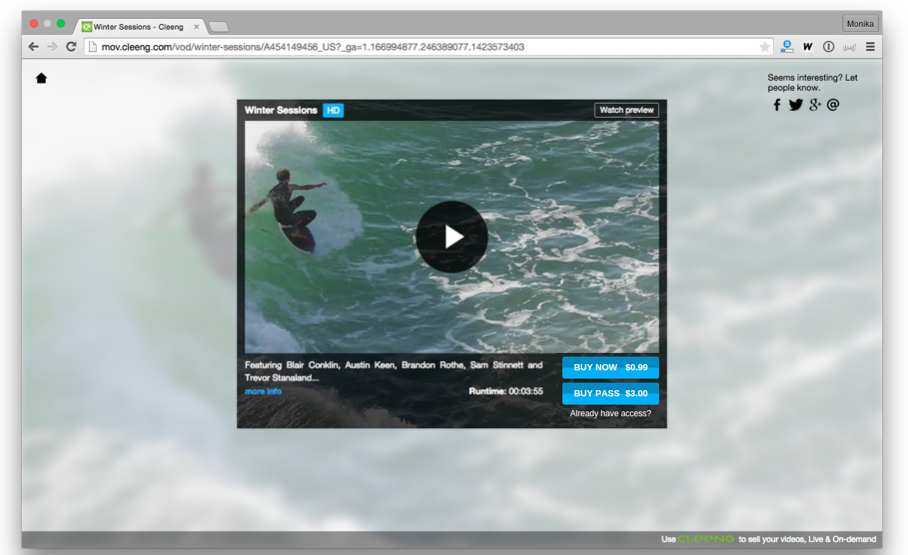Share by email @ icon
The image size is (908, 555).
[x=833, y=105]
